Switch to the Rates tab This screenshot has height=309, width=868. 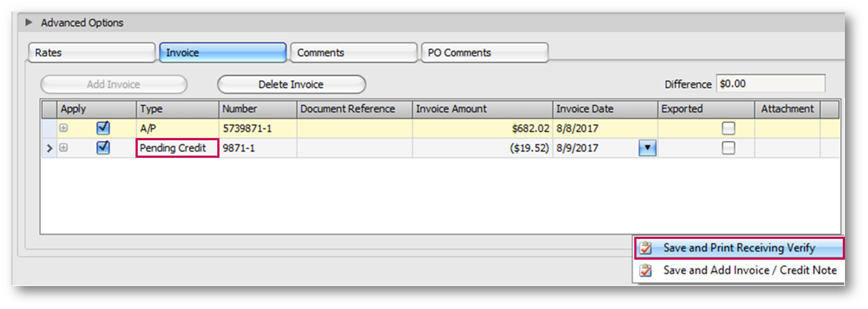tap(92, 53)
